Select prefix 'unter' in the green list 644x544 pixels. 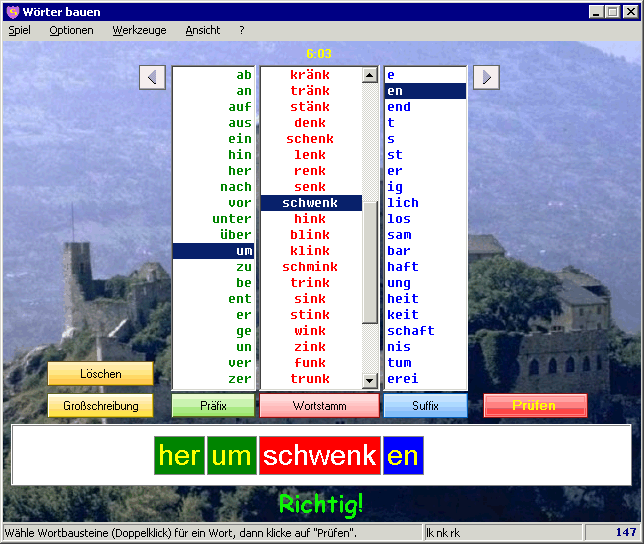pyautogui.click(x=213, y=219)
